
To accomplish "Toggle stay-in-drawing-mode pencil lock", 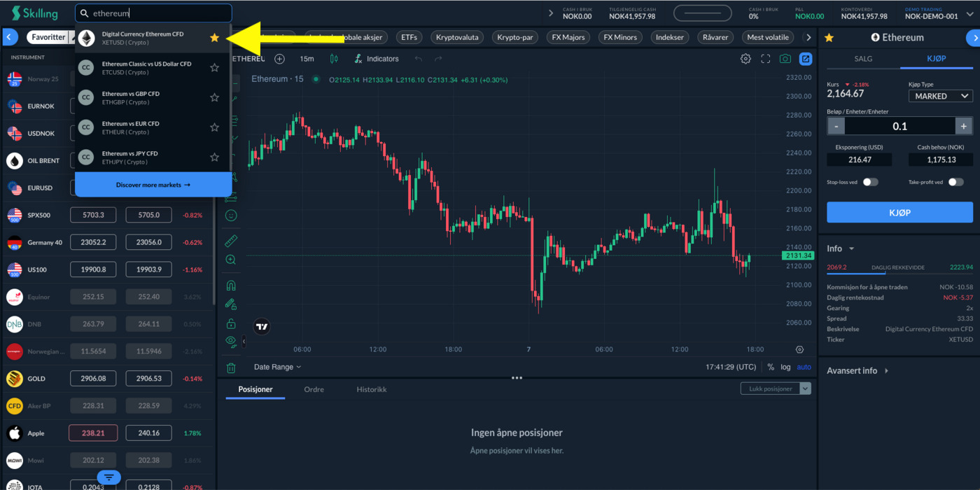I will tap(231, 304).
